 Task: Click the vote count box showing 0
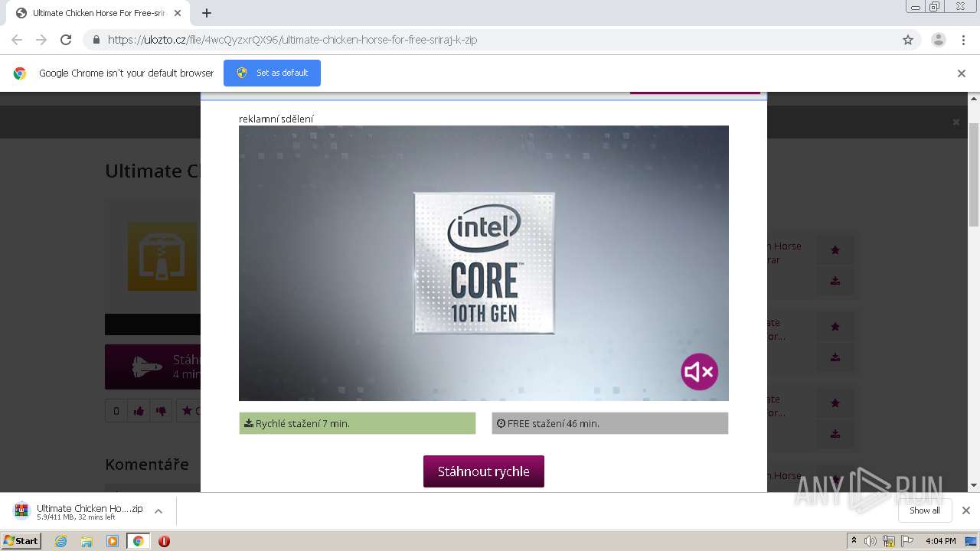pyautogui.click(x=116, y=411)
